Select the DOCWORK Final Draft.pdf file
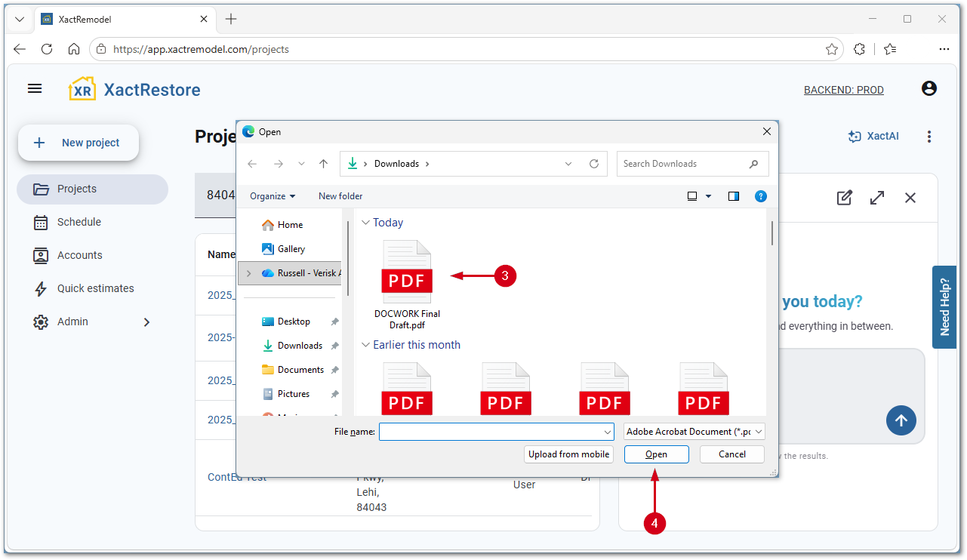Image resolution: width=967 pixels, height=560 pixels. 407,285
